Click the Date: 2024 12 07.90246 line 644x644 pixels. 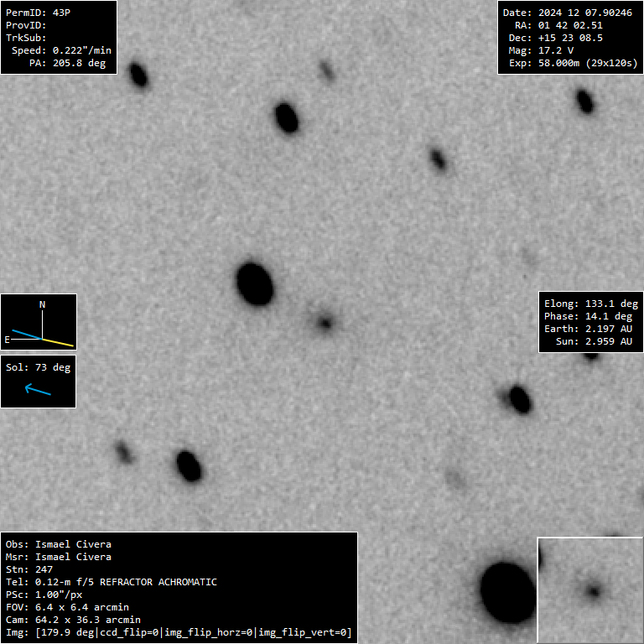(568, 13)
